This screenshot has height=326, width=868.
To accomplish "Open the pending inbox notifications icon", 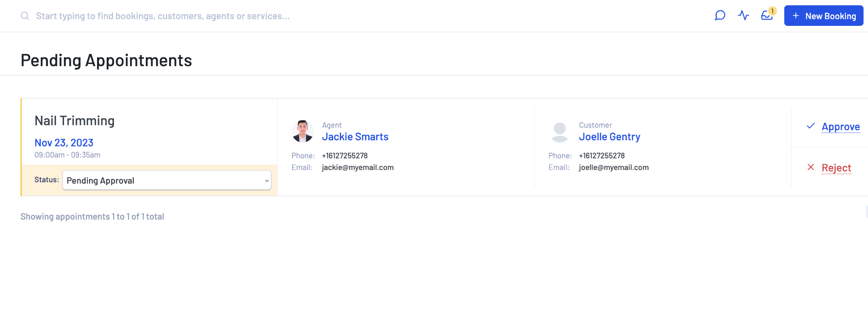I will click(767, 16).
